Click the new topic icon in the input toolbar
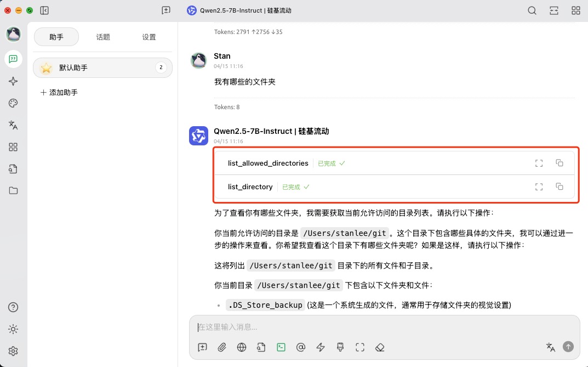Viewport: 588px width, 367px height. tap(203, 347)
